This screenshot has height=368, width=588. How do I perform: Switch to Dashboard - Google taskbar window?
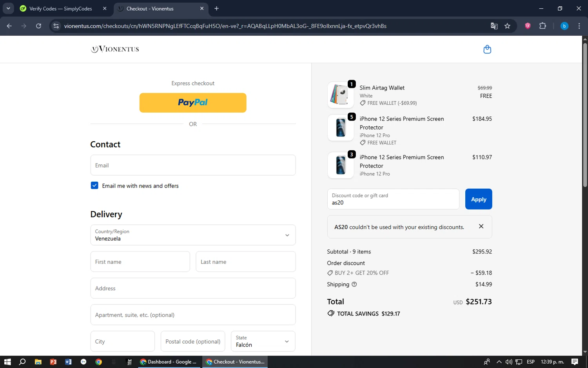(x=169, y=362)
